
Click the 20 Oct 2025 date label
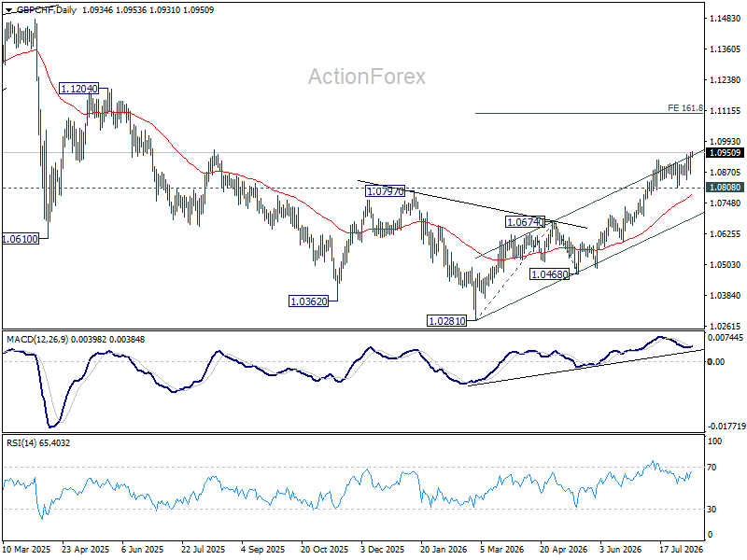pos(324,549)
